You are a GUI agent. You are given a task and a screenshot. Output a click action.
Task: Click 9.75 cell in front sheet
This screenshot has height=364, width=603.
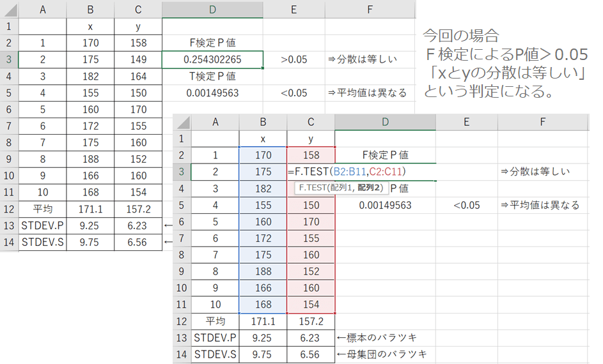pos(263,354)
